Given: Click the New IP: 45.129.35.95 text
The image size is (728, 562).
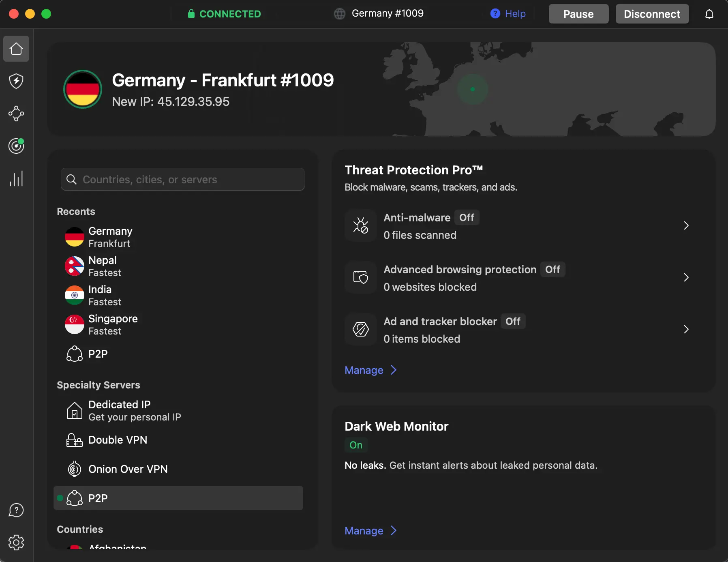Looking at the screenshot, I should (x=171, y=101).
